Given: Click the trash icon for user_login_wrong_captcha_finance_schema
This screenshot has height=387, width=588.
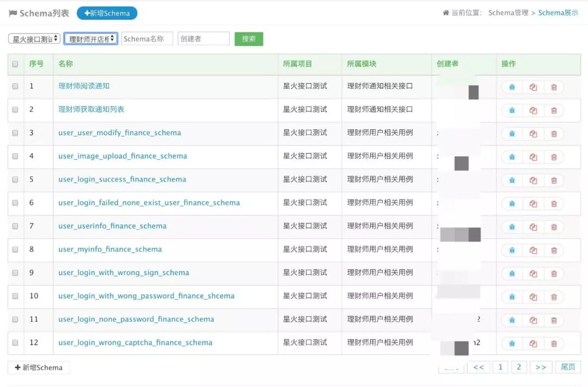Looking at the screenshot, I should pyautogui.click(x=554, y=343).
